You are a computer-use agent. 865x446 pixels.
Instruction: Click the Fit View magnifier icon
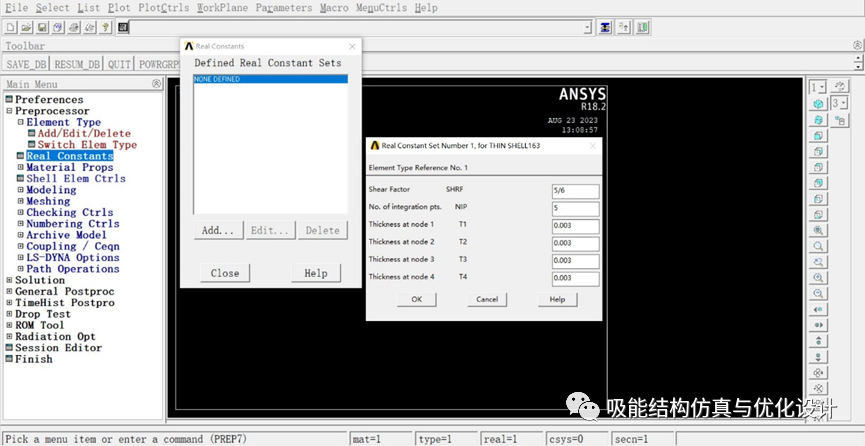[818, 230]
